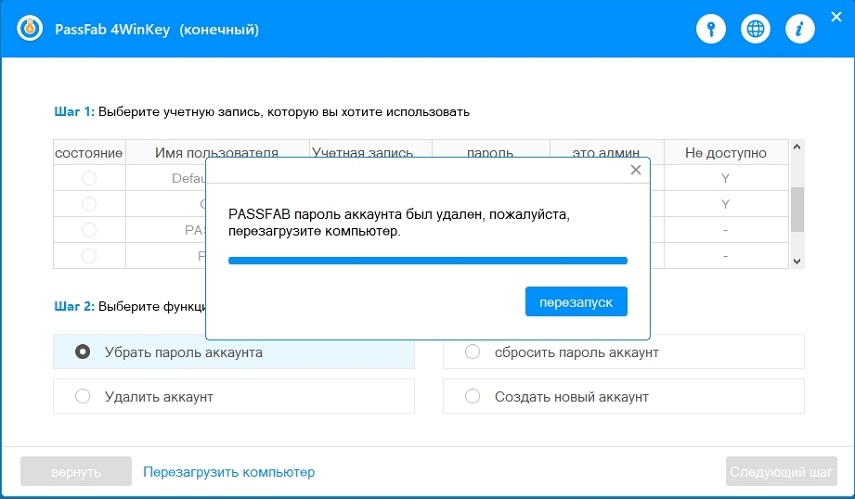Close the password removed dialog

pyautogui.click(x=635, y=170)
